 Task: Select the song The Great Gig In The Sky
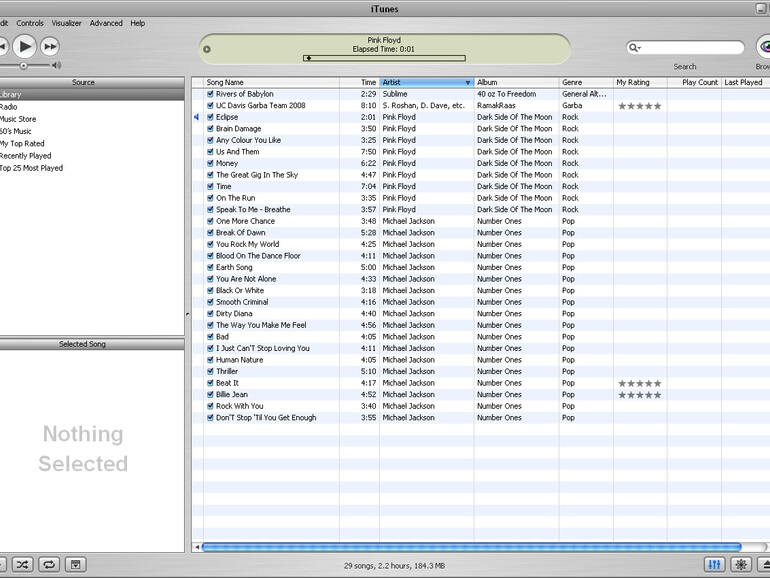click(x=257, y=175)
